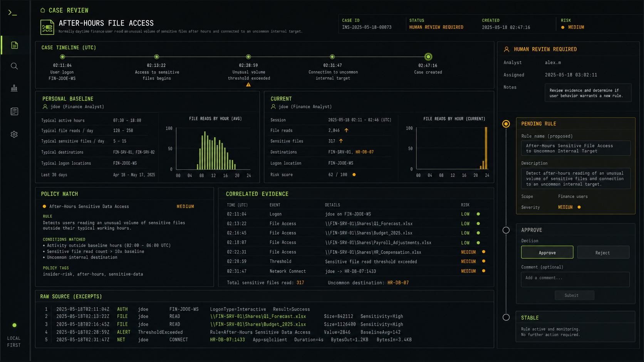Select the Approve step radio circle
644x362 pixels.
point(506,230)
